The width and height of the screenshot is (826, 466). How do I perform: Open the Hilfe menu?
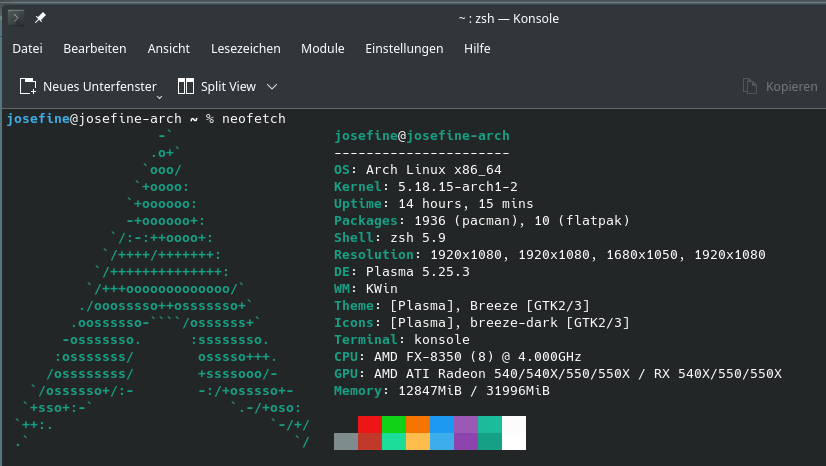click(x=477, y=48)
